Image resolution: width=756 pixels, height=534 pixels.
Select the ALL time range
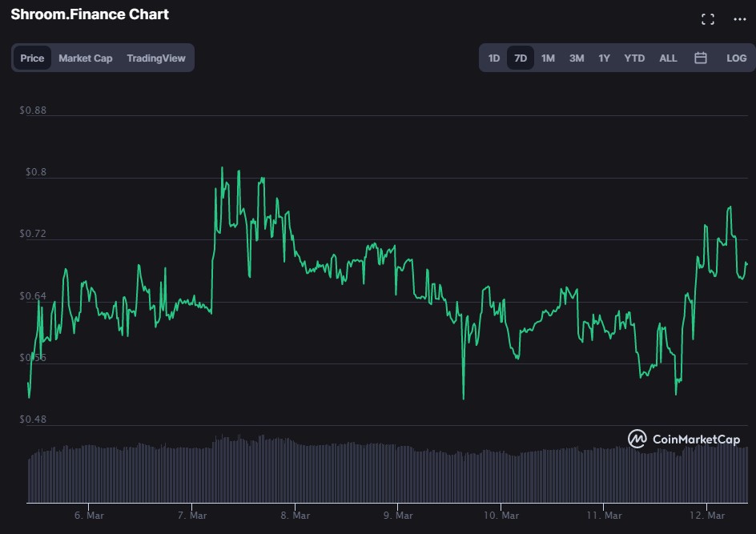tap(668, 58)
